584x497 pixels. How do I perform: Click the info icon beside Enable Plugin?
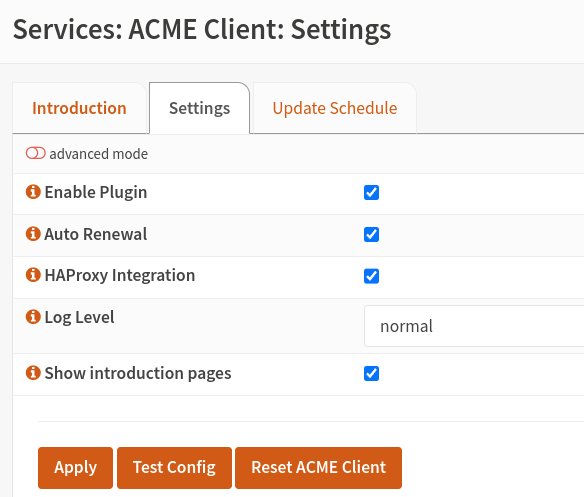click(33, 192)
